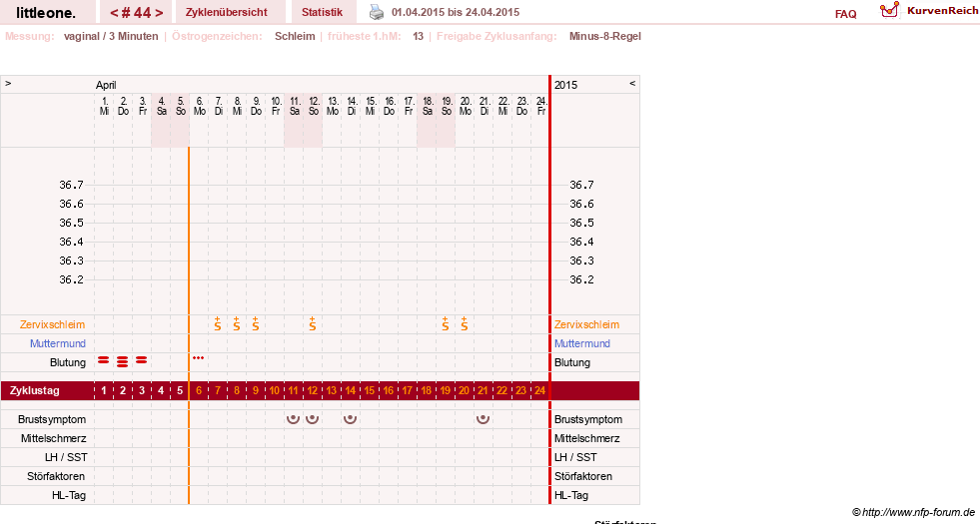Click breast symptom icon on day 21

[483, 419]
